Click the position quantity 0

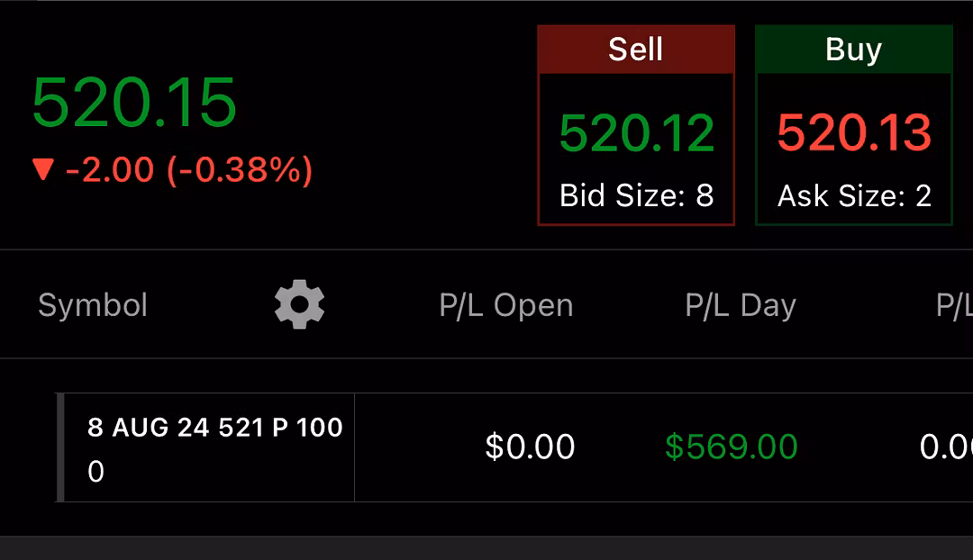click(x=96, y=471)
